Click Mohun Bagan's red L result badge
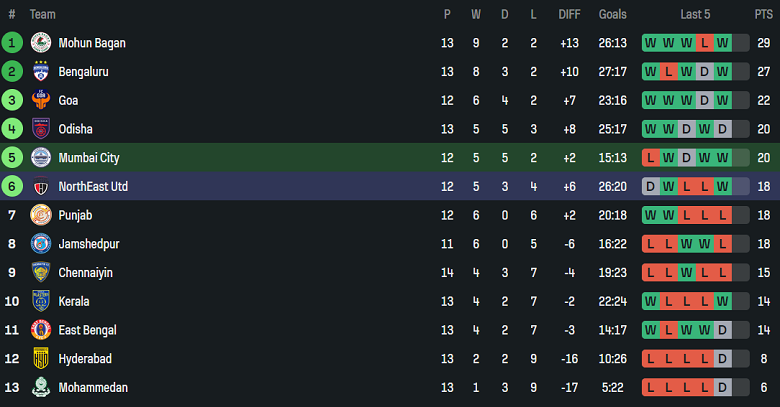This screenshot has height=407, width=780. [705, 43]
